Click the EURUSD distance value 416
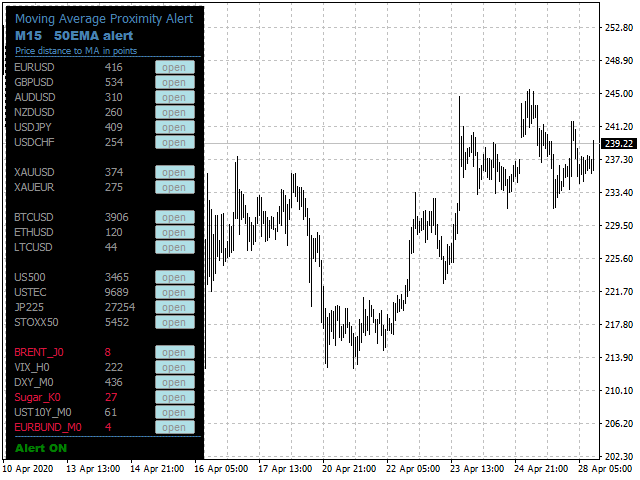 tap(114, 67)
